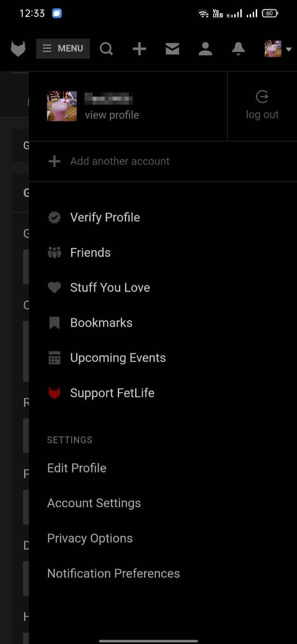Open the notifications bell icon
Screen dimensions: 297x644
[238, 49]
